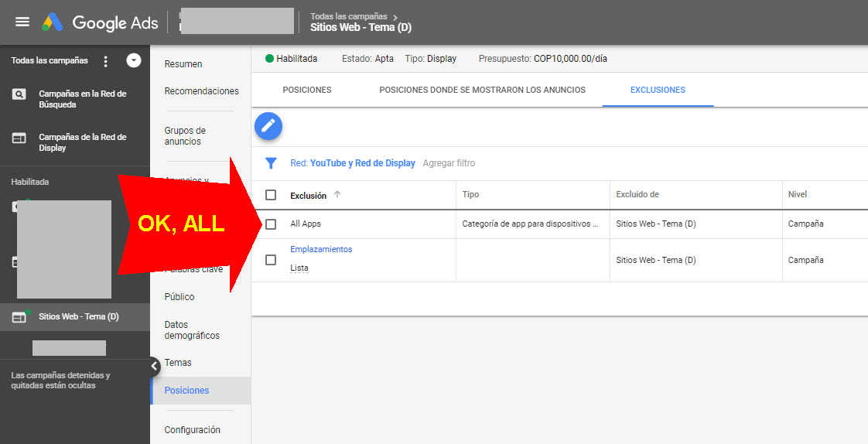Open the hamburger main menu
This screenshot has height=444, width=868.
pos(22,22)
